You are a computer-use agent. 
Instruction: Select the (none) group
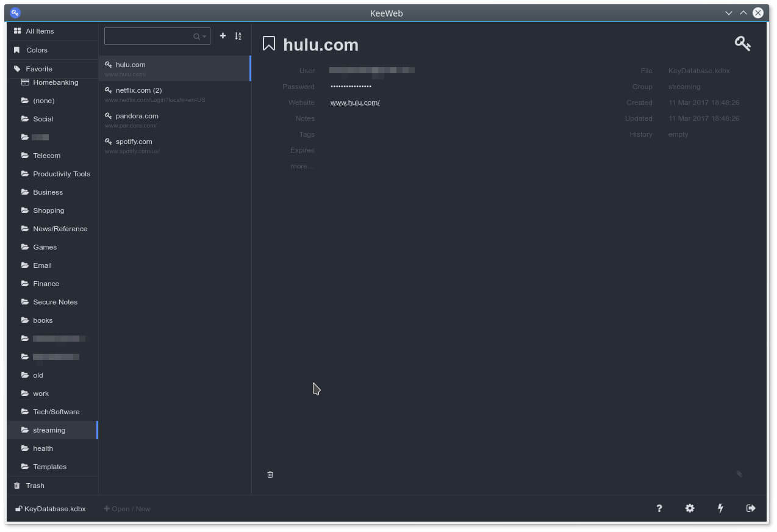[x=52, y=101]
